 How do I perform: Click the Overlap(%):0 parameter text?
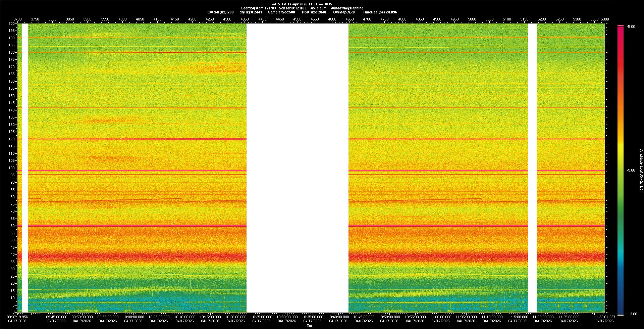point(344,12)
